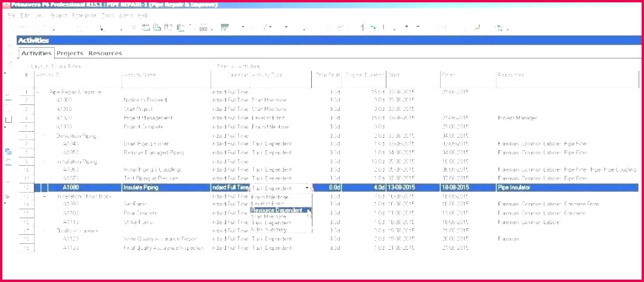
Task: Open the Tools menu
Action: [x=108, y=15]
